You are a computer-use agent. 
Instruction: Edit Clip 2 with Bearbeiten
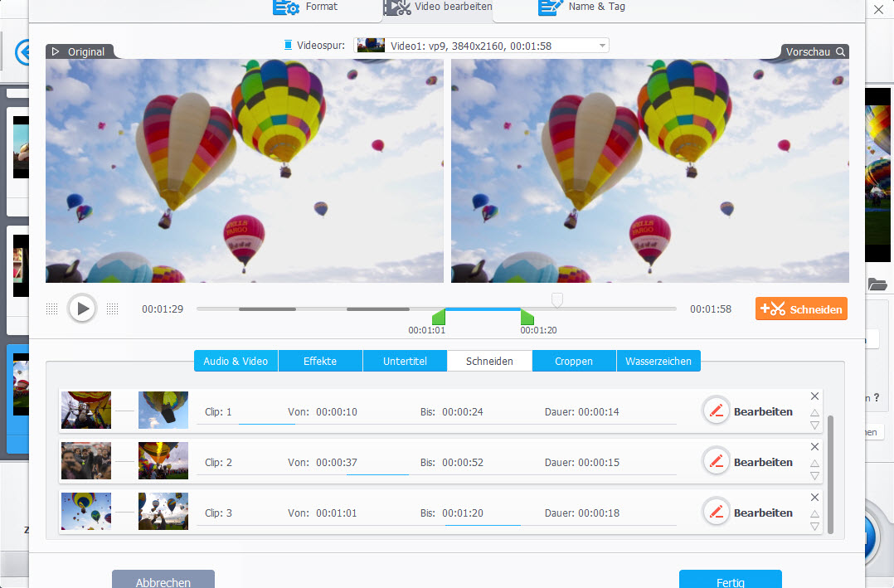point(747,461)
